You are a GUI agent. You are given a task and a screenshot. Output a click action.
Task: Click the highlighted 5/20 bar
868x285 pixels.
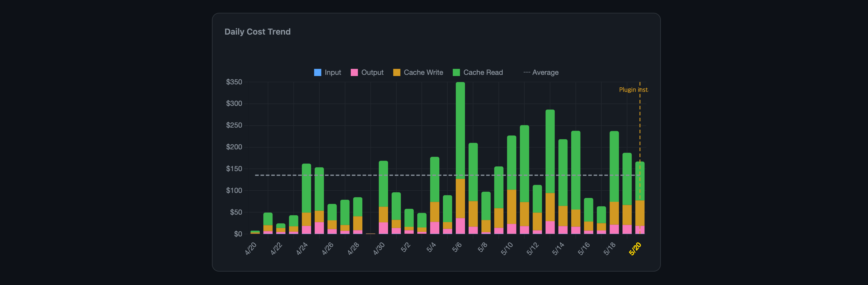[640, 198]
